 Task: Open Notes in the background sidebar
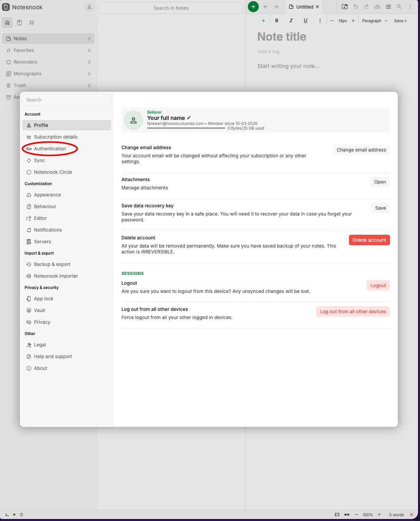click(x=48, y=39)
